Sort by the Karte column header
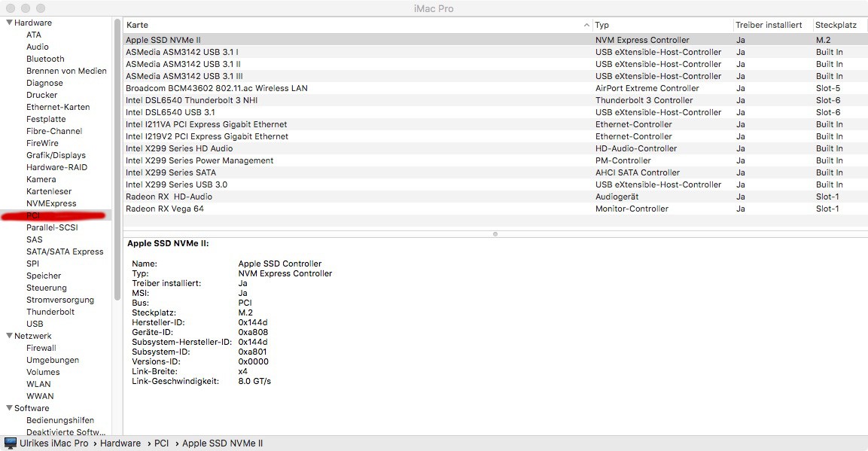The height and width of the screenshot is (451, 868). pyautogui.click(x=357, y=25)
